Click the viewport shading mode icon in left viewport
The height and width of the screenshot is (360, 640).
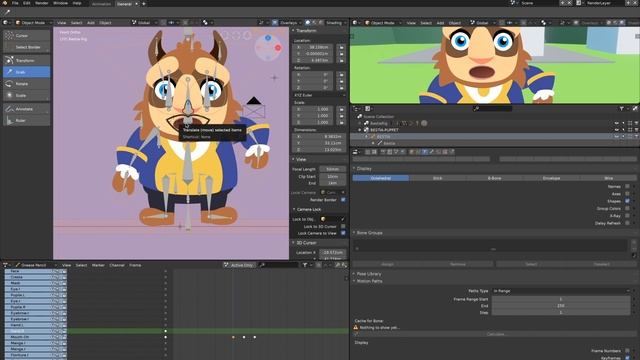tap(308, 22)
